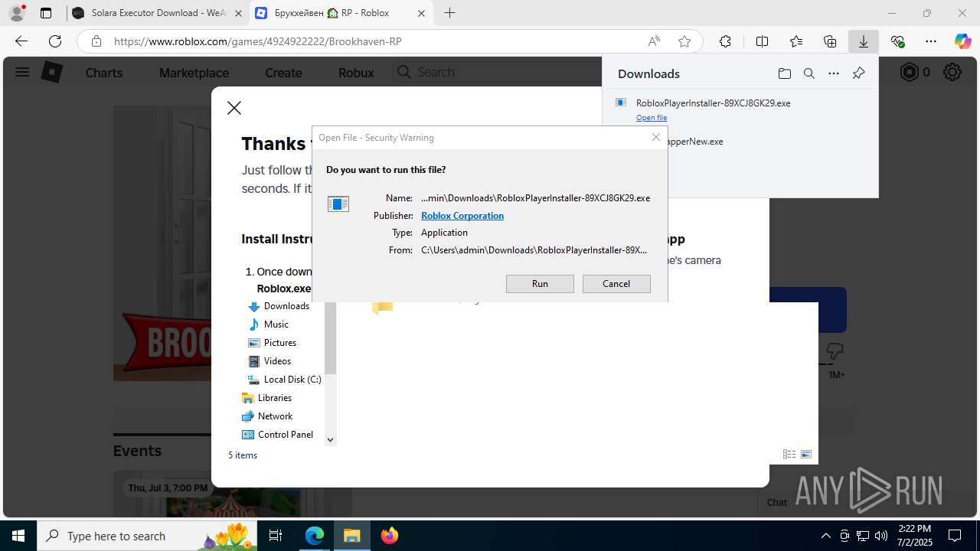The height and width of the screenshot is (551, 980).
Task: Go back to previous page
Action: tap(21, 41)
